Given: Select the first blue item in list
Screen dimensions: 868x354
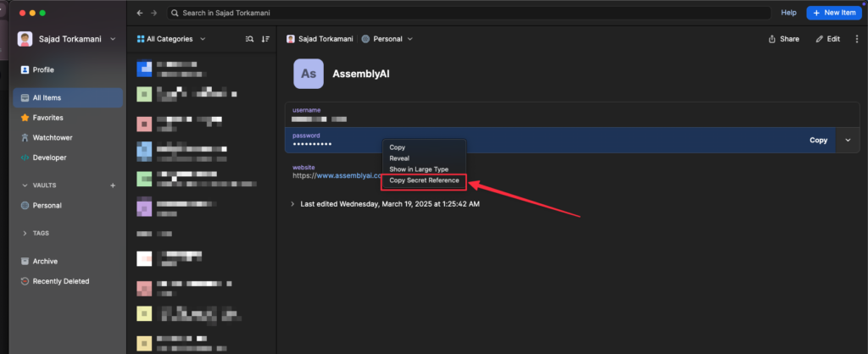Looking at the screenshot, I should (x=144, y=69).
